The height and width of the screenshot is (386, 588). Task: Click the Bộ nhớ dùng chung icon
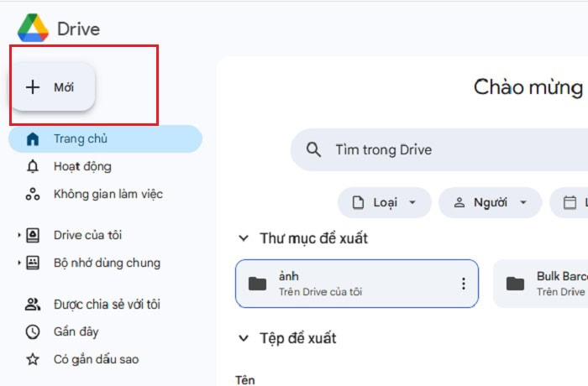tap(33, 263)
